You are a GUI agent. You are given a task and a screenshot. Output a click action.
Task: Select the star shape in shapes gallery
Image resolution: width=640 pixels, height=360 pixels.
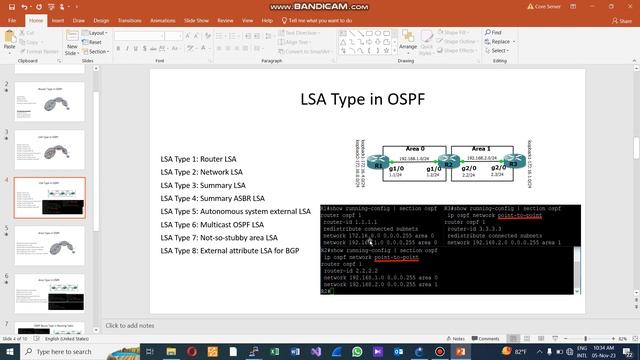(x=386, y=51)
